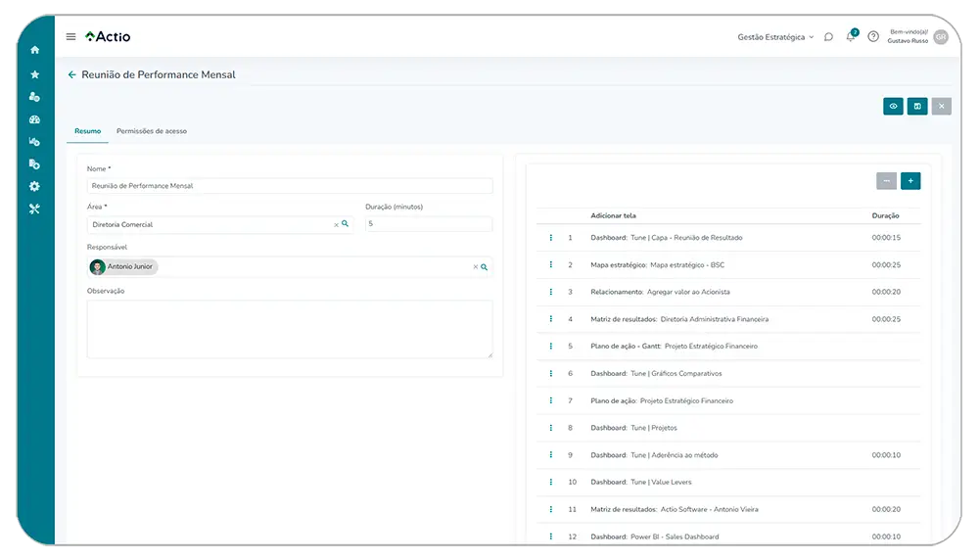Click the Área search magnifier icon
979x560 pixels.
coord(346,224)
